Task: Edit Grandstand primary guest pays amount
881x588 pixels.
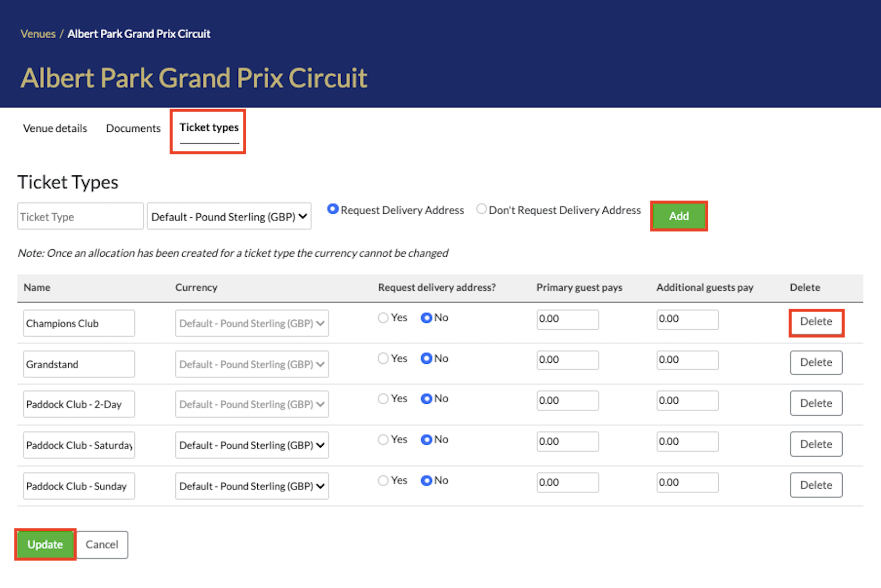Action: [568, 360]
